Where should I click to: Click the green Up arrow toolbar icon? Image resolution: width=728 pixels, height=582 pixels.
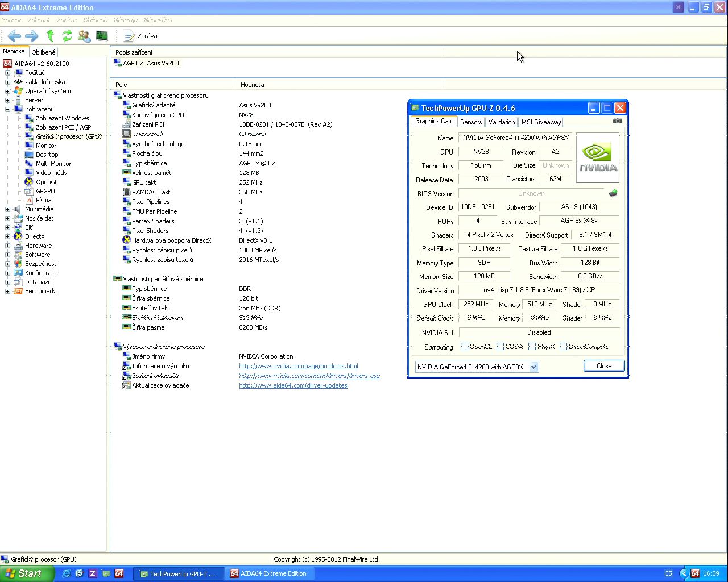(50, 36)
